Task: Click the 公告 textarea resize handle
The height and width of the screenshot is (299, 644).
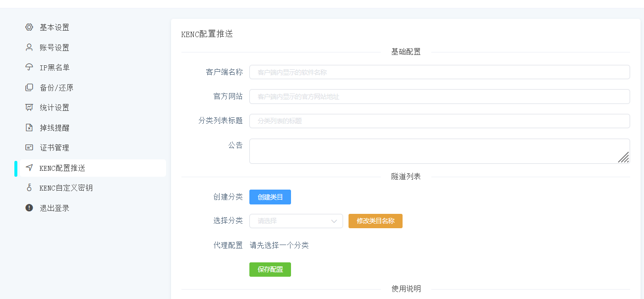Action: coord(624,157)
